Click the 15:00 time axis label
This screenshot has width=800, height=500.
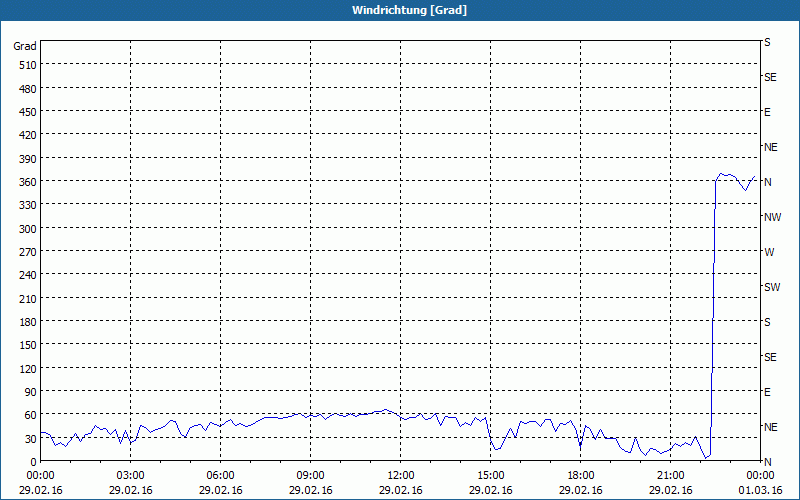tap(490, 476)
